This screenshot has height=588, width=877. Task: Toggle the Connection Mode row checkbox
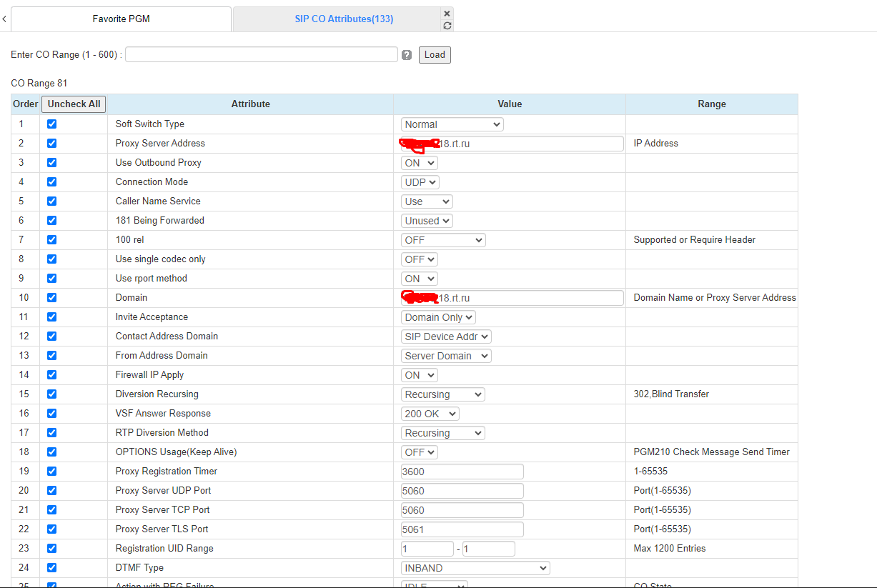tap(51, 182)
